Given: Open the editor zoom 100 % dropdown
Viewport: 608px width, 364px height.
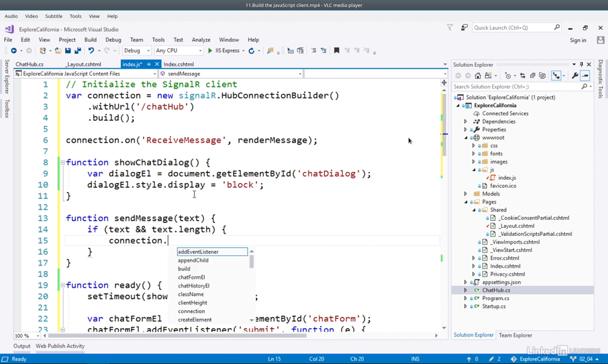Looking at the screenshot, I should coord(38,335).
